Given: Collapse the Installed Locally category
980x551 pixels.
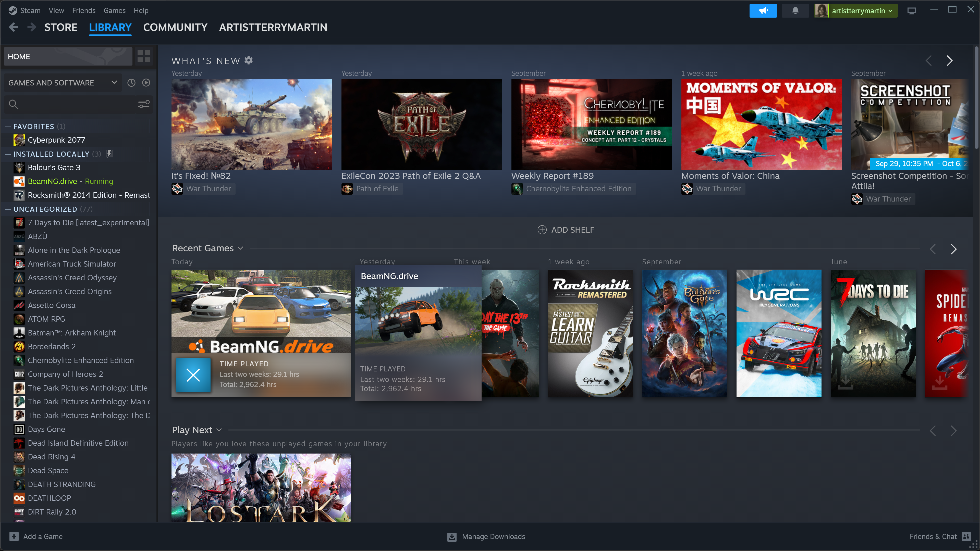Looking at the screenshot, I should pyautogui.click(x=8, y=154).
